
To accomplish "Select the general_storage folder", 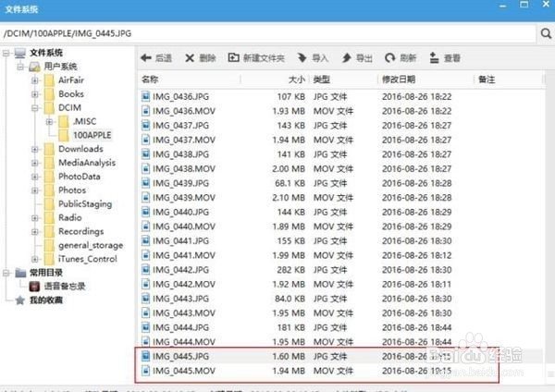I will 91,246.
